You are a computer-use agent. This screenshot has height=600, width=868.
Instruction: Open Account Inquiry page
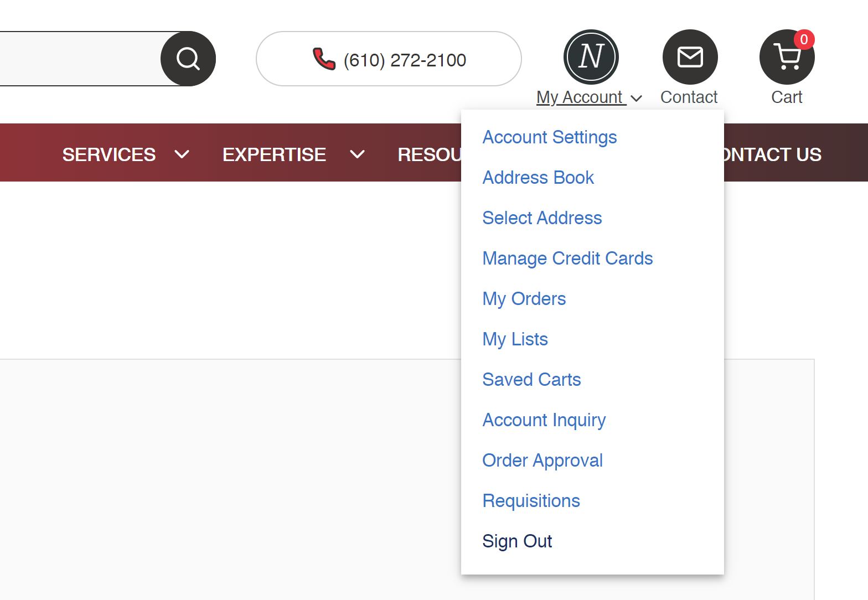coord(544,420)
